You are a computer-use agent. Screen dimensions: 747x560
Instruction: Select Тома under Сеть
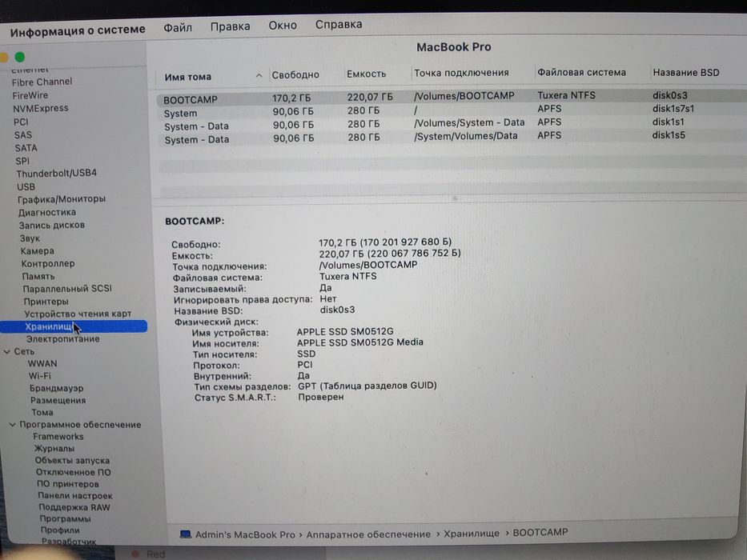(x=42, y=412)
